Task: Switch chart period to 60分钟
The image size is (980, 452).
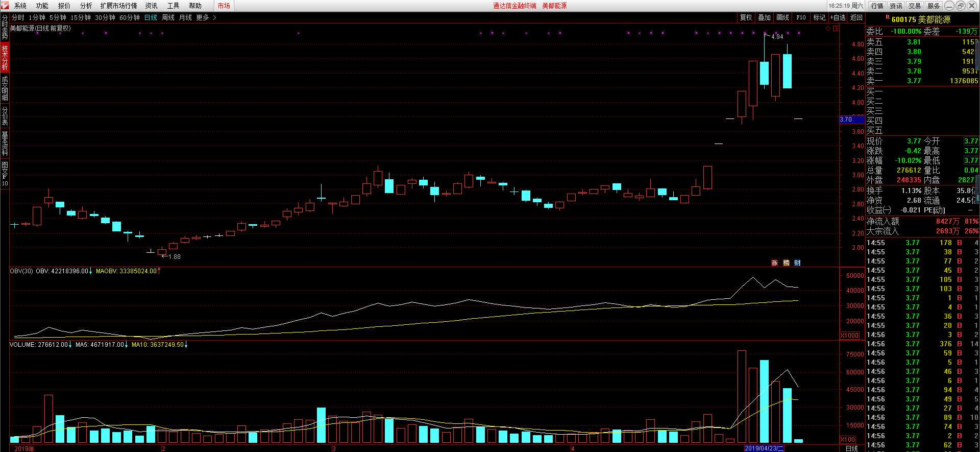Action: click(x=130, y=18)
